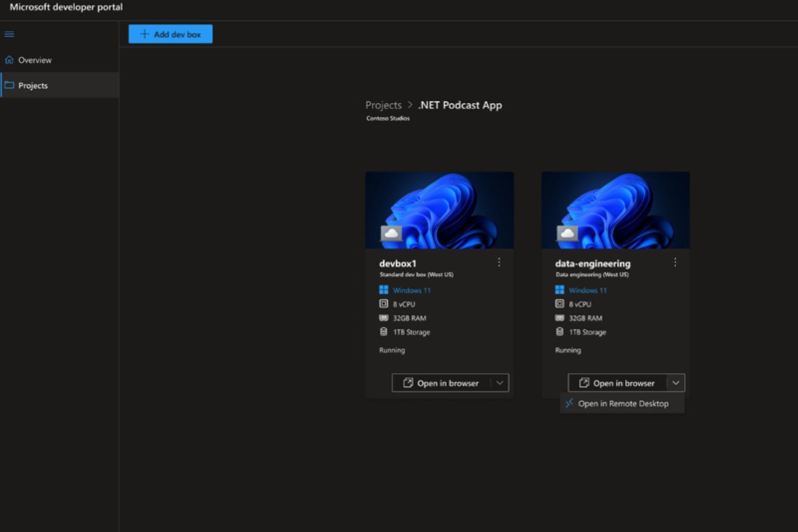Click the RAM icon on devbox1

point(384,318)
